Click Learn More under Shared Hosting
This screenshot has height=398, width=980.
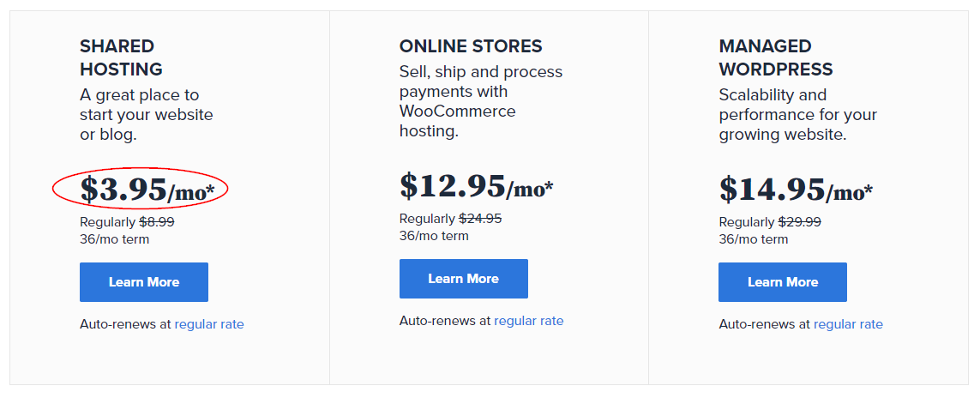coord(144,282)
